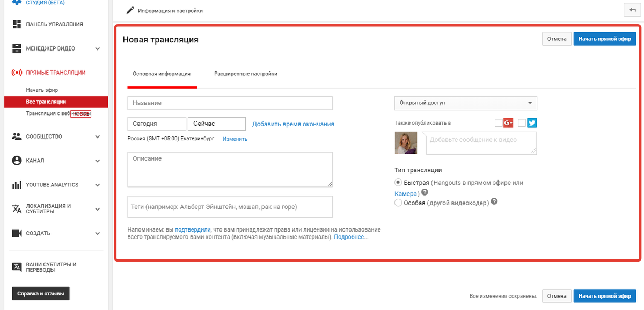Open Все трансляции in sidebar
This screenshot has height=310, width=644.
56,102
